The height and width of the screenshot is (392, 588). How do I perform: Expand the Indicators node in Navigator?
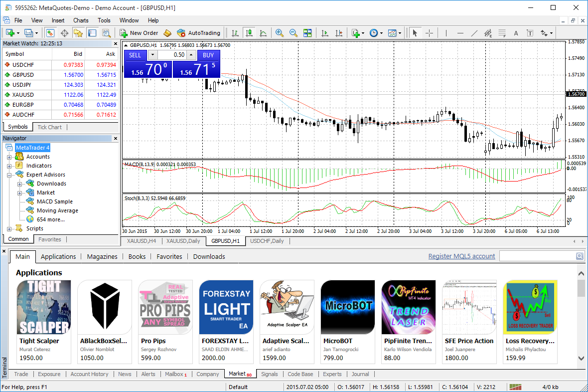point(9,166)
